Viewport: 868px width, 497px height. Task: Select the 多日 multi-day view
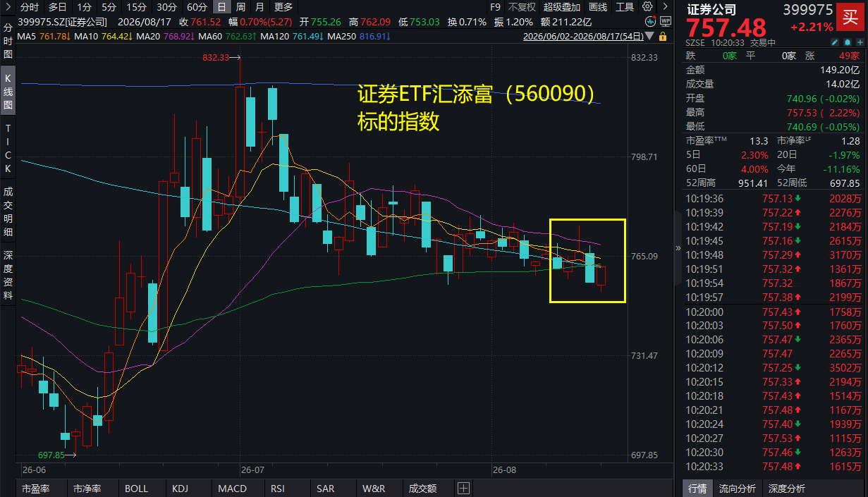coord(58,7)
